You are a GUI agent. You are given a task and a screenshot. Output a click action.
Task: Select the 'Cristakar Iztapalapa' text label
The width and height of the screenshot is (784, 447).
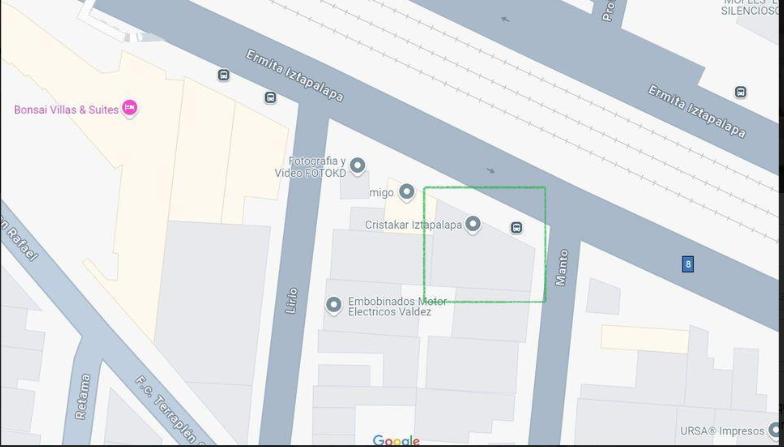414,226
